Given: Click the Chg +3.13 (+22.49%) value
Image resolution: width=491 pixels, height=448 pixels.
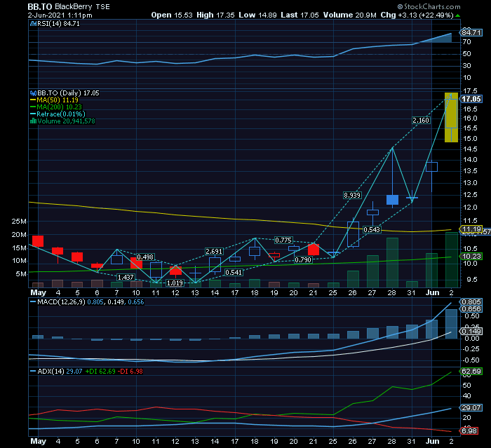Looking at the screenshot, I should 417,15.
